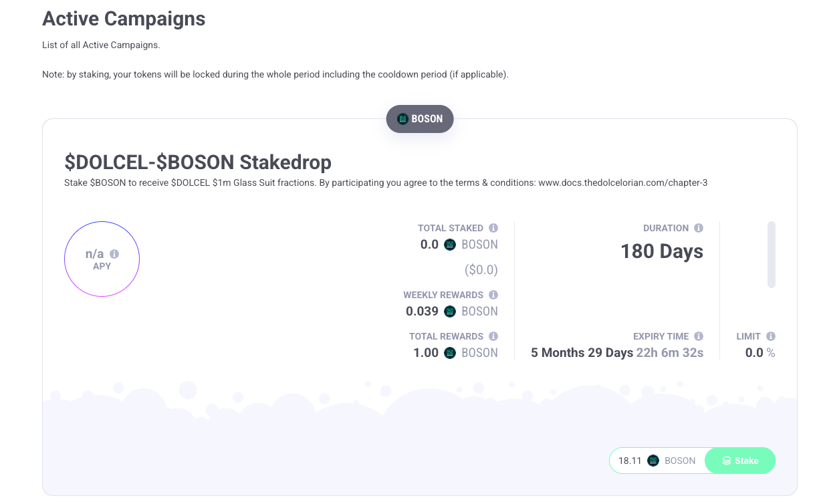The width and height of the screenshot is (821, 504).
Task: Click the $DOLCEL-$BOSON Stakedrop title
Action: [198, 162]
